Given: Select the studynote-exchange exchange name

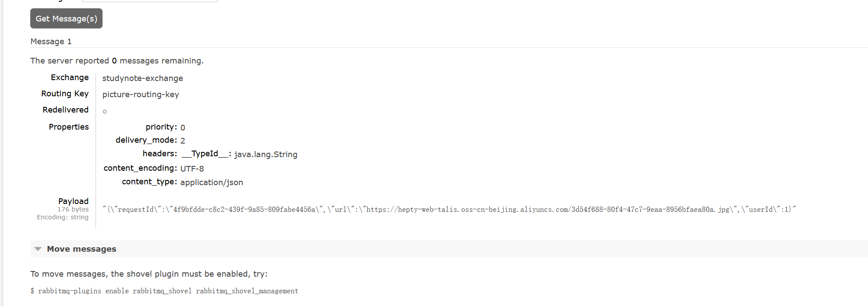Looking at the screenshot, I should point(142,78).
